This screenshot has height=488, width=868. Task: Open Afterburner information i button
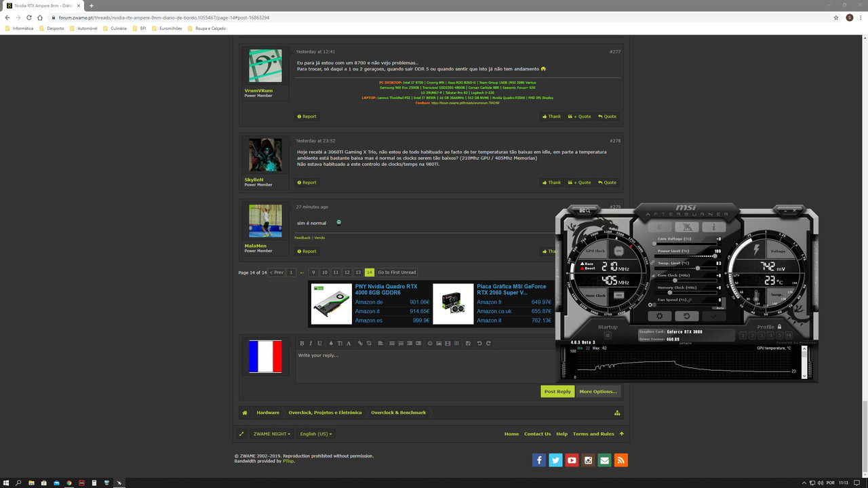point(714,227)
